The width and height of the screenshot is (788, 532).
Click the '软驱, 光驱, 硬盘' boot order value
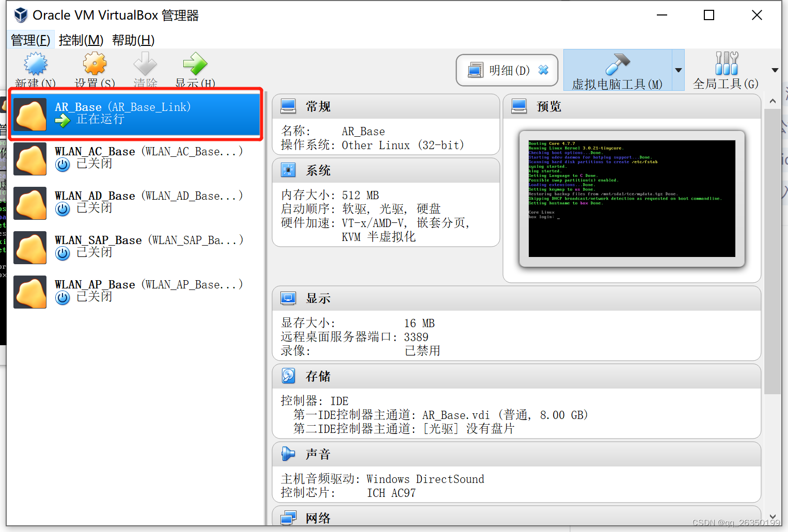coord(391,209)
